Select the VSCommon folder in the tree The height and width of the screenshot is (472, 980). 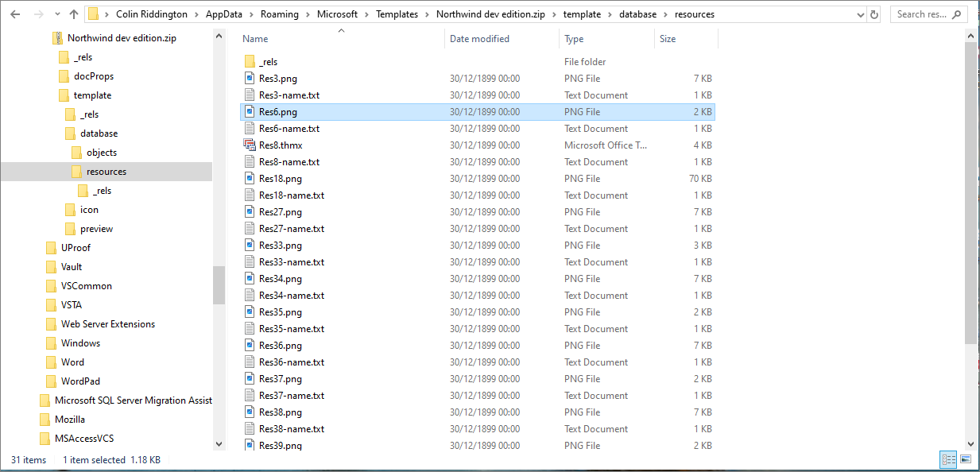87,286
